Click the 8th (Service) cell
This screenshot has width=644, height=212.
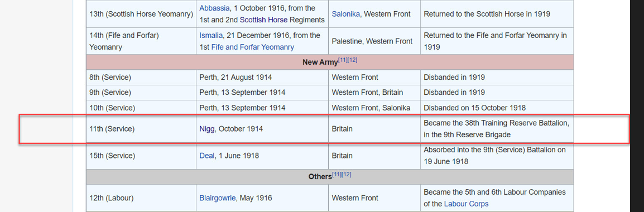141,77
